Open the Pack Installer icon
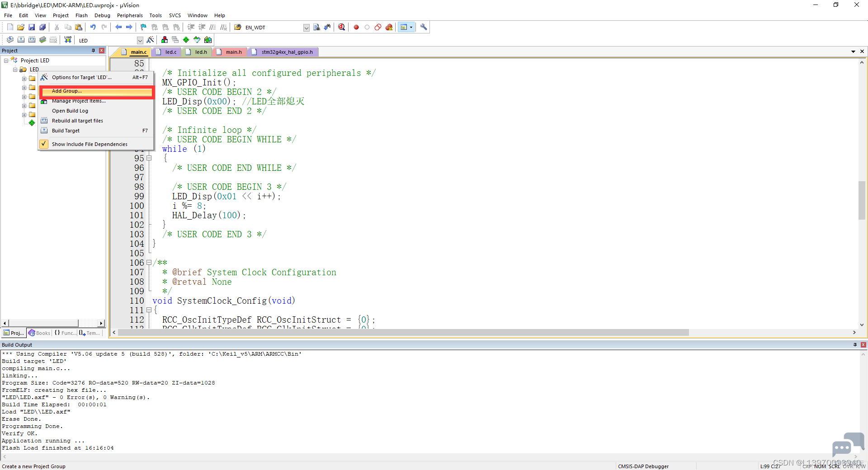868x470 pixels. tap(208, 40)
